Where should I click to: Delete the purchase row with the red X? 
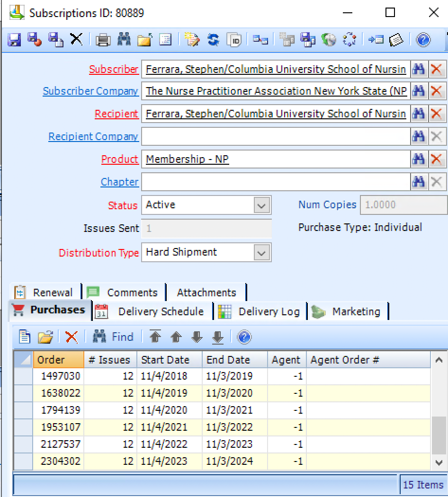pyautogui.click(x=72, y=337)
